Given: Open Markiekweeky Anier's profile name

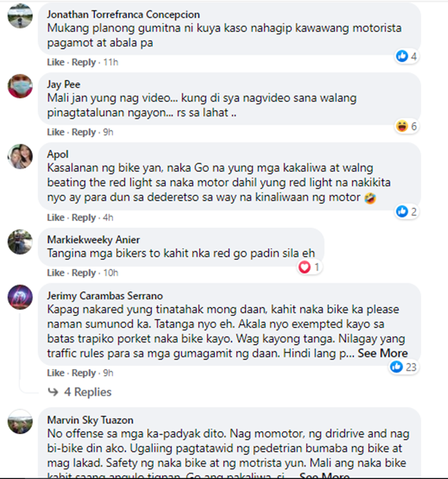Looking at the screenshot, I should tap(93, 240).
